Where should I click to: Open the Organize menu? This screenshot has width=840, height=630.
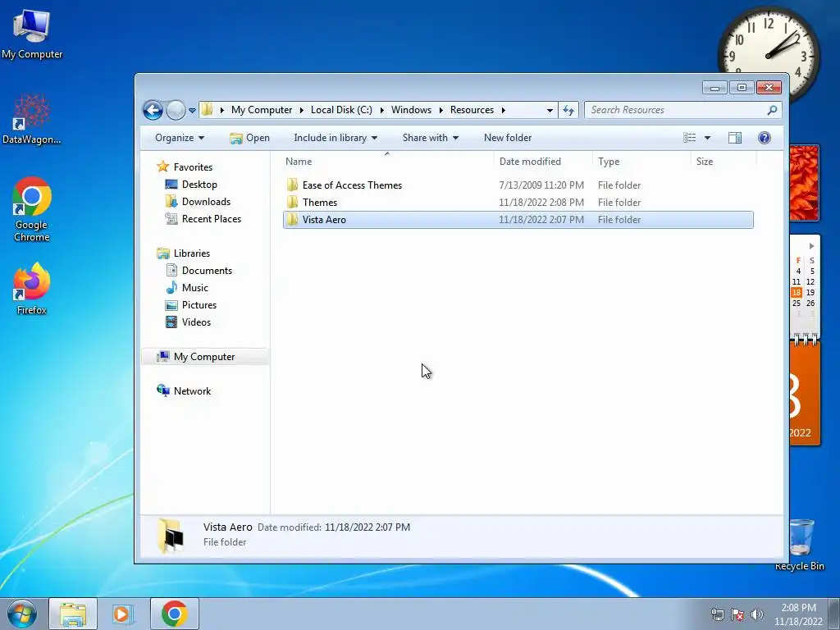click(180, 138)
